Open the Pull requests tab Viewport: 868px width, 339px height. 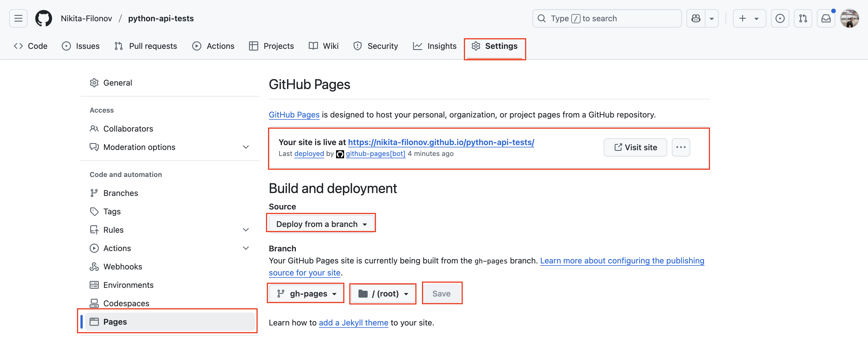(146, 46)
